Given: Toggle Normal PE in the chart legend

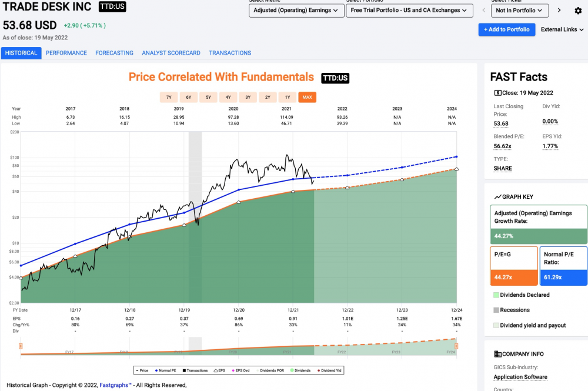Looking at the screenshot, I should click(x=165, y=370).
